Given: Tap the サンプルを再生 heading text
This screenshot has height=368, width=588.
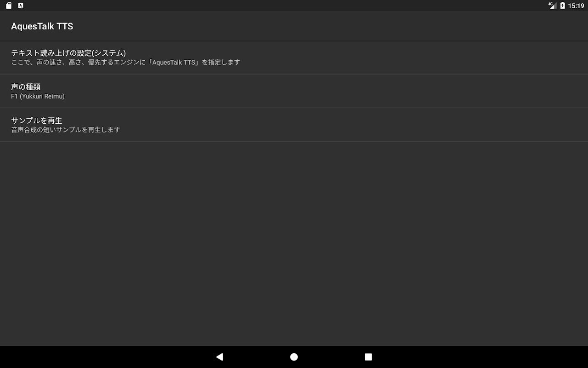Looking at the screenshot, I should pyautogui.click(x=37, y=120).
